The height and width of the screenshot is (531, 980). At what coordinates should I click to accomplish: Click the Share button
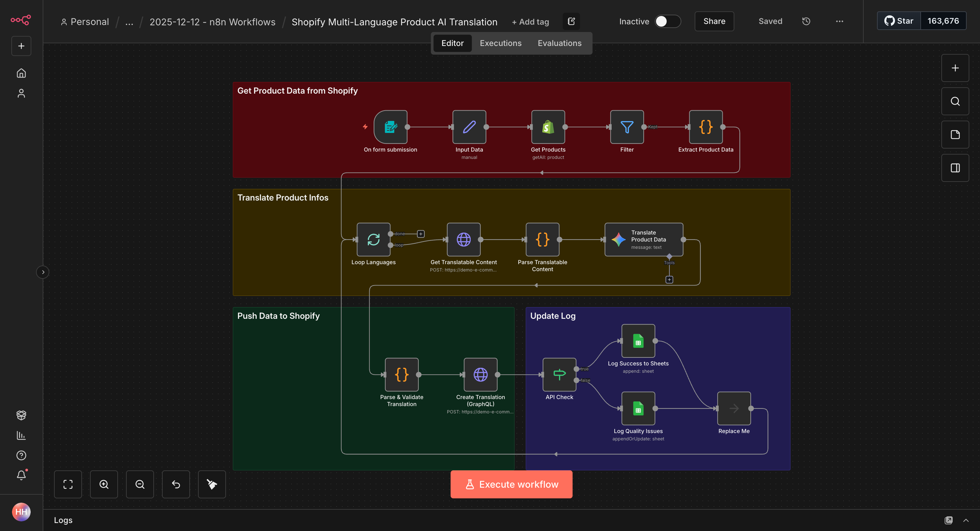714,21
